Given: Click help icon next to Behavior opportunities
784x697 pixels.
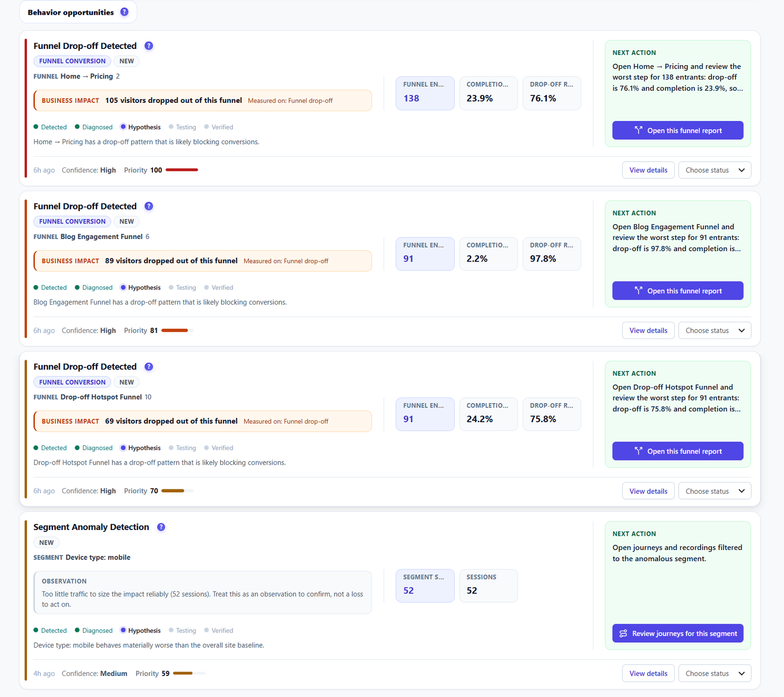Looking at the screenshot, I should (x=124, y=12).
